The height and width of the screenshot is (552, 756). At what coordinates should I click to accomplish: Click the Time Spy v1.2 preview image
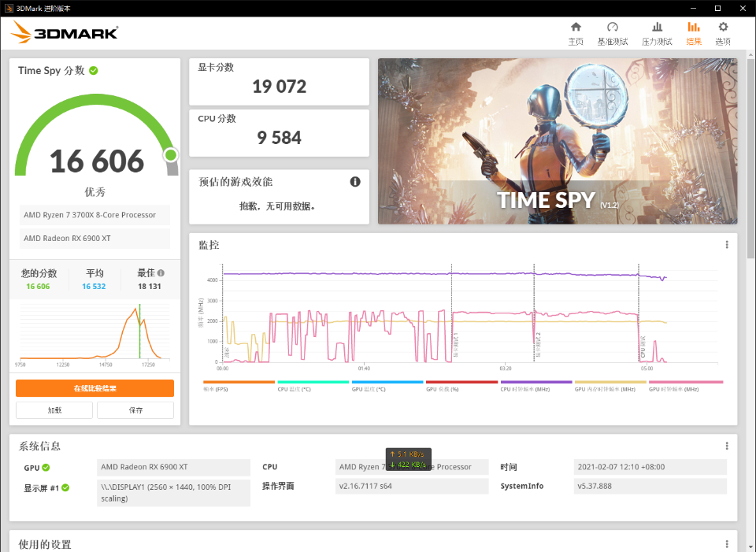(x=558, y=141)
